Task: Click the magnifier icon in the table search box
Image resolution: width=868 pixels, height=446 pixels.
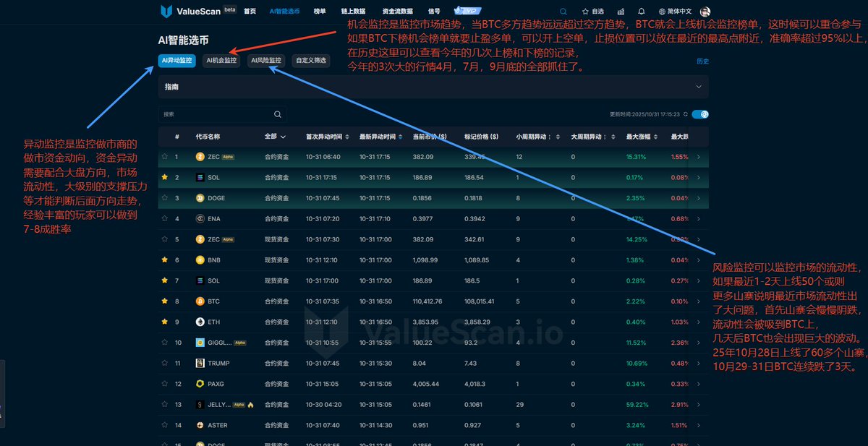Action: [x=278, y=114]
